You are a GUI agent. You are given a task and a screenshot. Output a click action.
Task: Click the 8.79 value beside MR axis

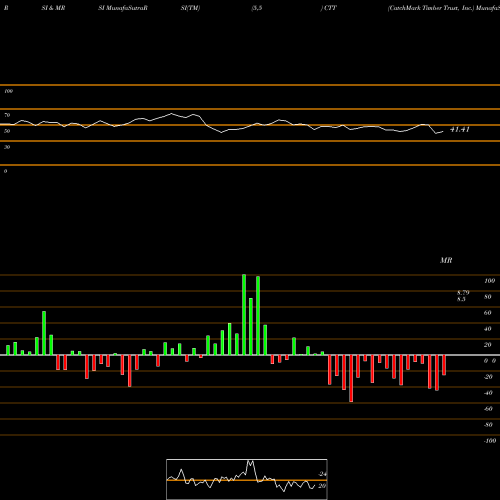(x=463, y=292)
